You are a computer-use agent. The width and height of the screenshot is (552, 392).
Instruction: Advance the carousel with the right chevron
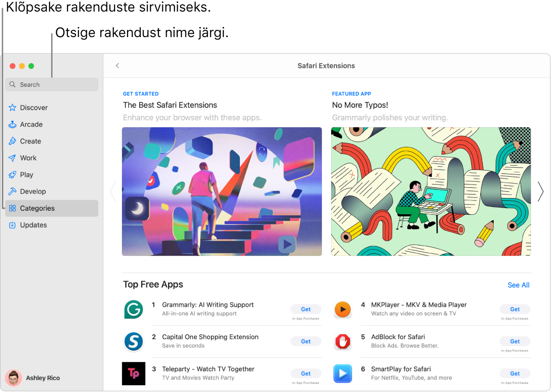pyautogui.click(x=540, y=191)
